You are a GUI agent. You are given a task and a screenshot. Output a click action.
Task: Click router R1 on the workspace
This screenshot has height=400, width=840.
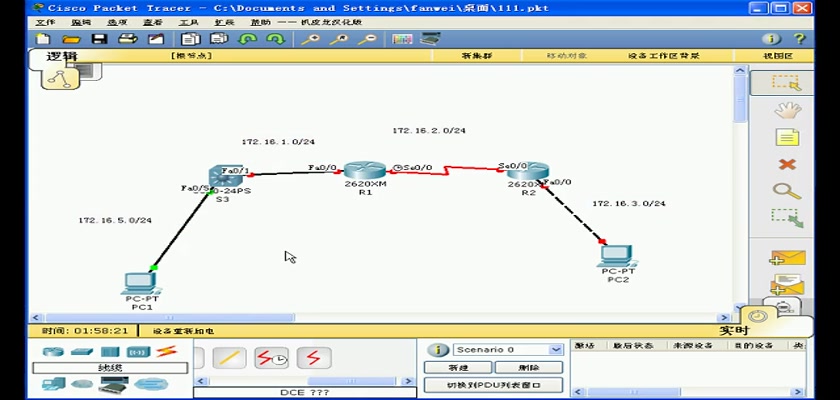(x=358, y=172)
